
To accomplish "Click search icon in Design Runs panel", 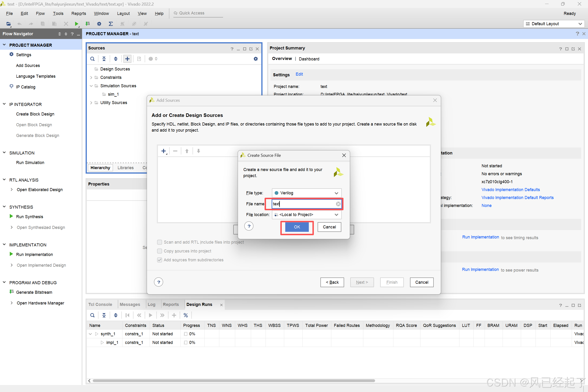I will (92, 315).
